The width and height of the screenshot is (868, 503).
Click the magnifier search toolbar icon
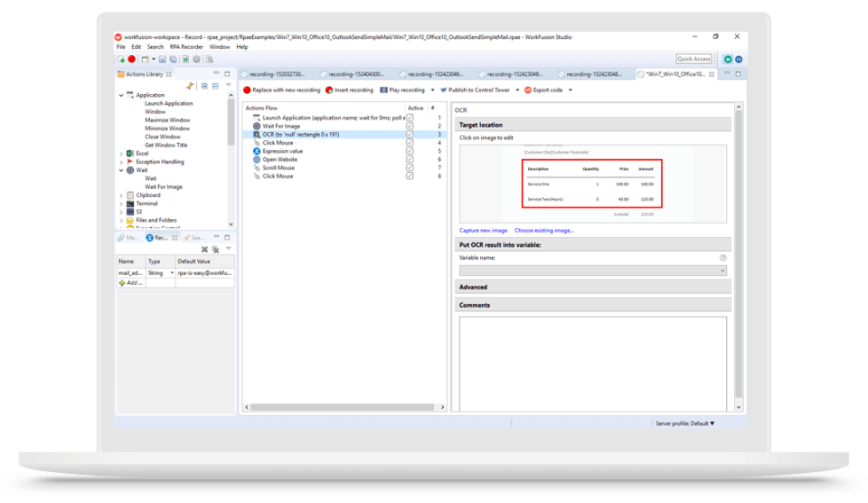point(209,60)
